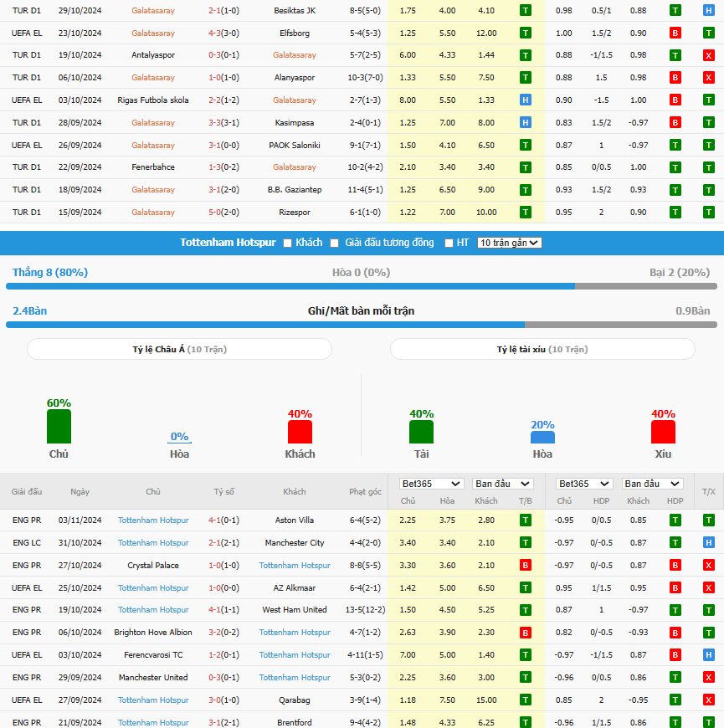Viewport: 724px width, 728px height.
Task: Click red B handicap badge in Elfsborg row
Action: (x=675, y=33)
